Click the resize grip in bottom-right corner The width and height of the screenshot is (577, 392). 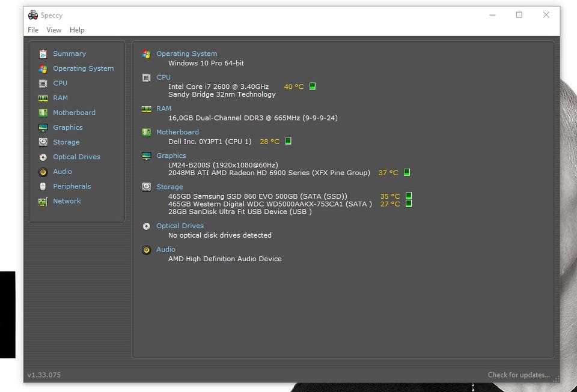coord(557,379)
